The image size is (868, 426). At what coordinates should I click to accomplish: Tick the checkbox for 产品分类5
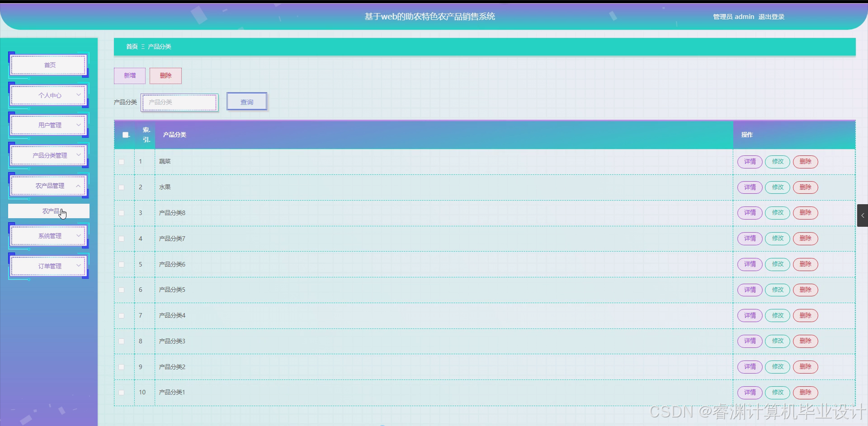click(121, 290)
